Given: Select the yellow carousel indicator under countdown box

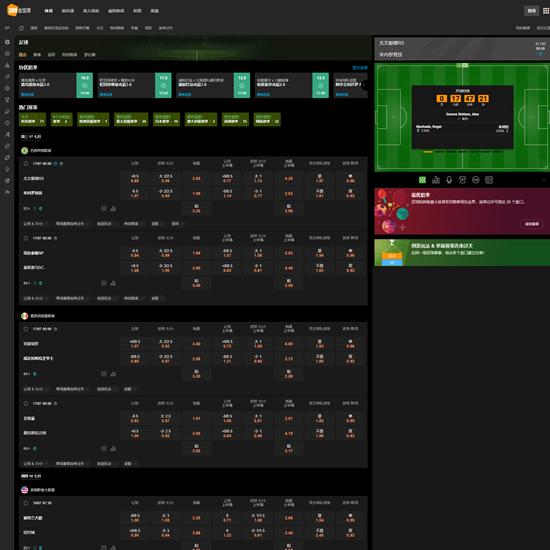Looking at the screenshot, I should pos(428,152).
